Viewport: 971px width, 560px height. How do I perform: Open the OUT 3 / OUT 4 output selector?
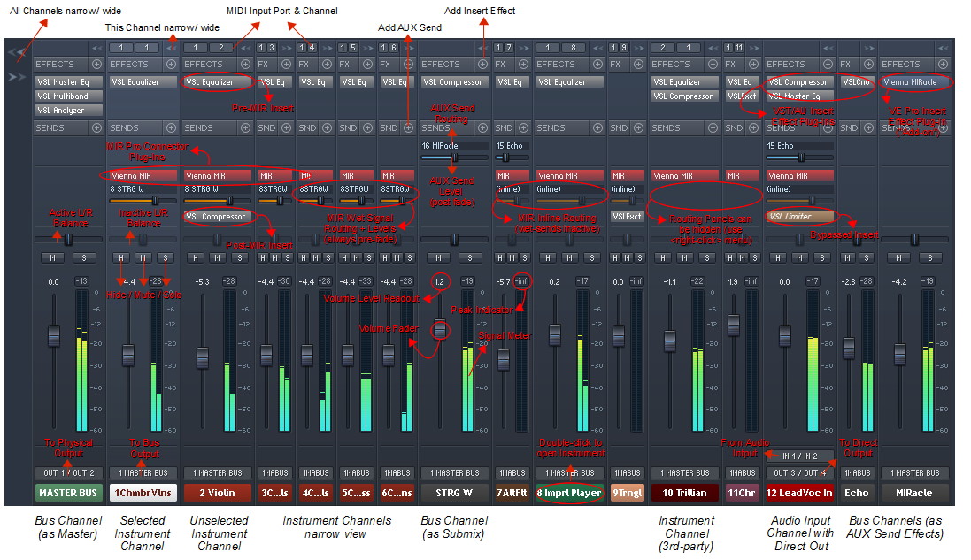click(799, 472)
